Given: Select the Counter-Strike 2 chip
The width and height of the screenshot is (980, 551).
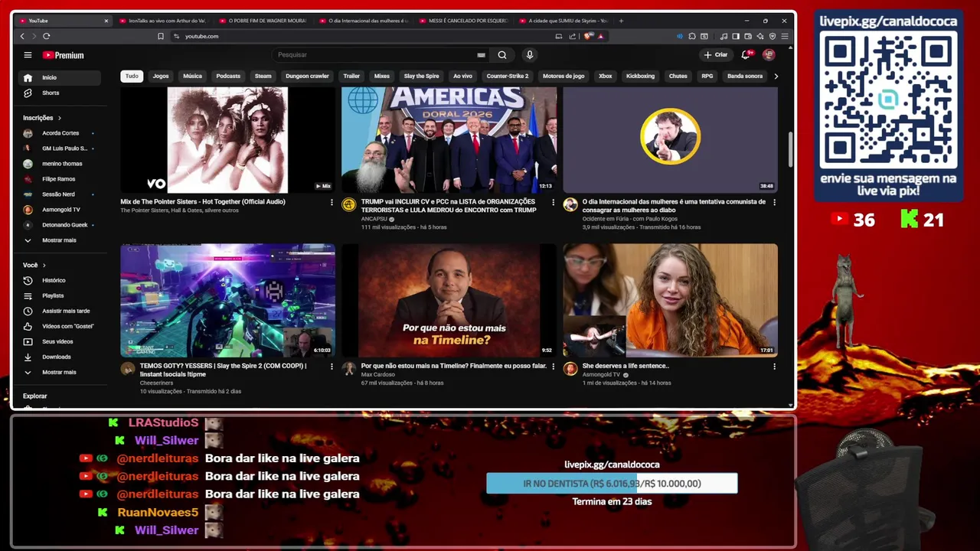Looking at the screenshot, I should tap(507, 76).
